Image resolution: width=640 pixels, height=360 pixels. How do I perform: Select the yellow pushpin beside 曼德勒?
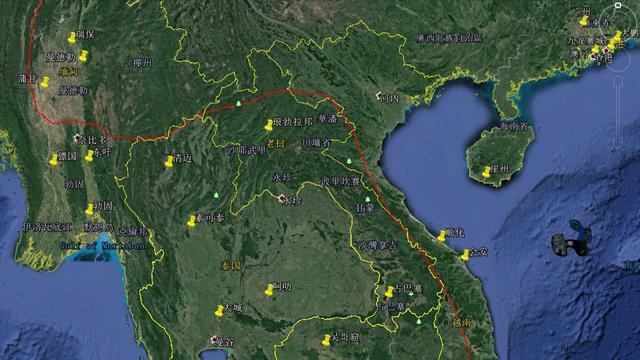click(83, 56)
